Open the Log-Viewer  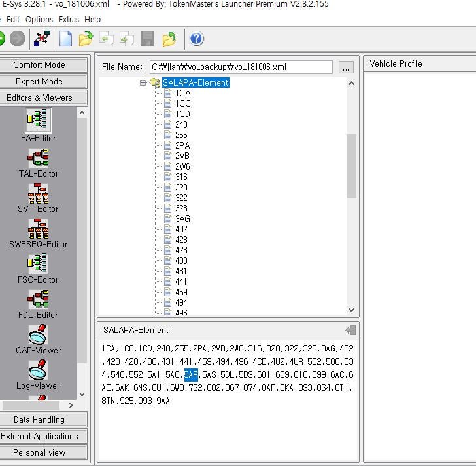click(39, 370)
